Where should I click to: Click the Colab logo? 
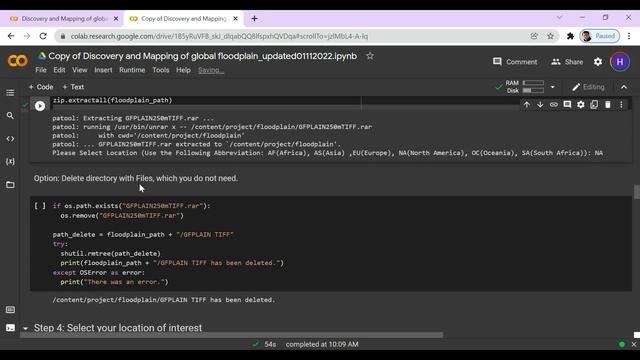coord(18,61)
